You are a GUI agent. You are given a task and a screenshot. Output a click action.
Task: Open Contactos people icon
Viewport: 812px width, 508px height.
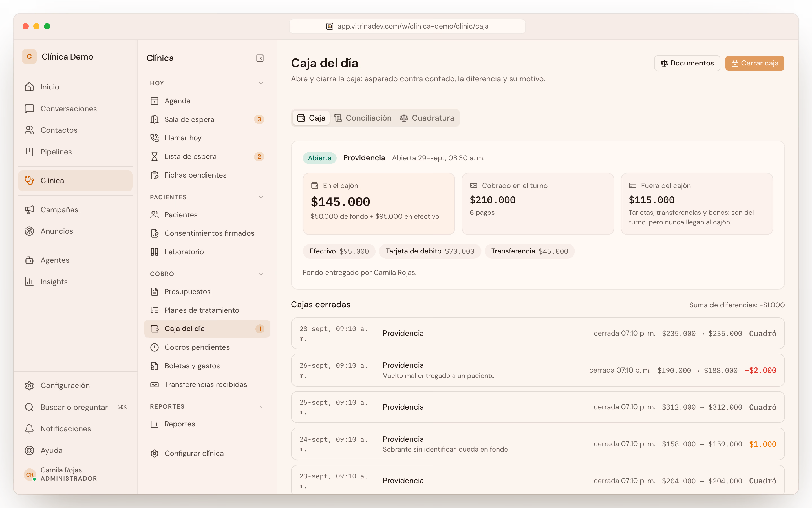coord(29,130)
